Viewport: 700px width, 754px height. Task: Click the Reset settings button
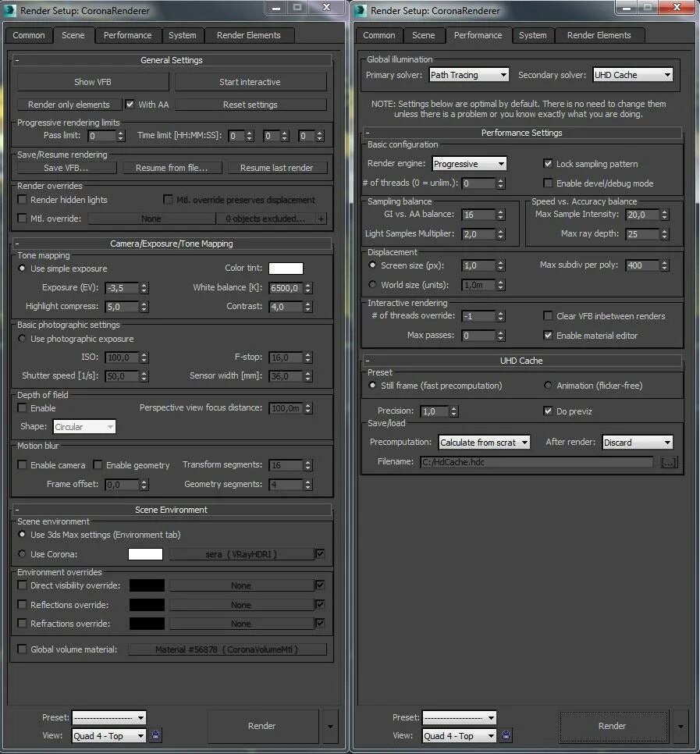pos(251,105)
